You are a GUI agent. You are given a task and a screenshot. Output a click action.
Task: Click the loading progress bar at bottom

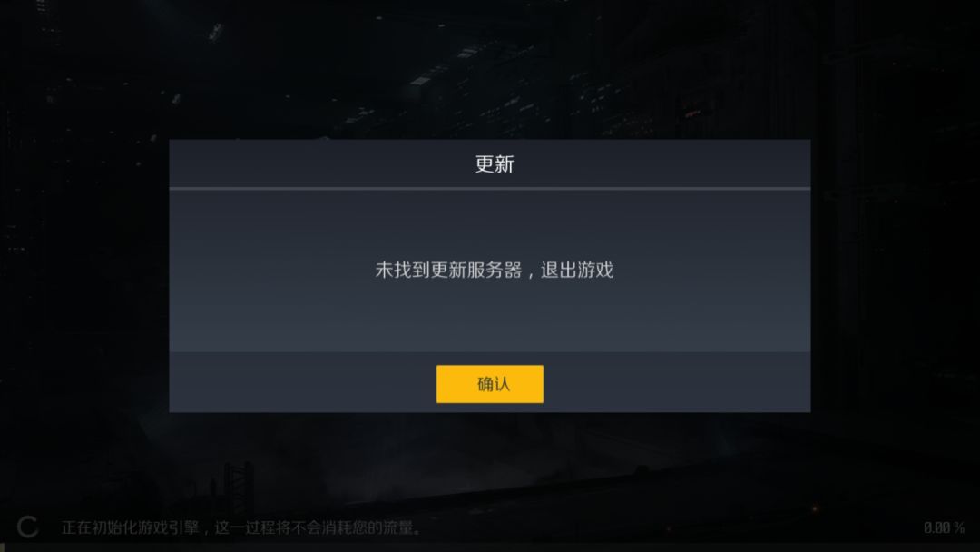click(x=490, y=547)
